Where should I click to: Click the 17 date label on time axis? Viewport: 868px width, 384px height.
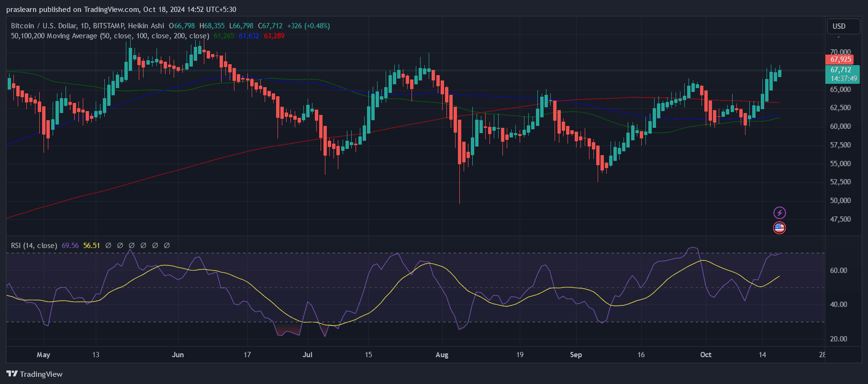247,355
